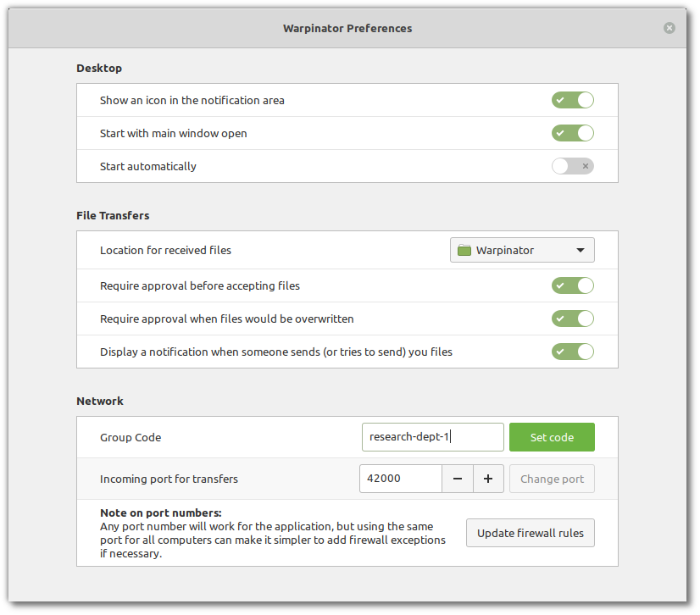Click the plus icon to increase port
Image resolution: width=700 pixels, height=615 pixels.
488,479
